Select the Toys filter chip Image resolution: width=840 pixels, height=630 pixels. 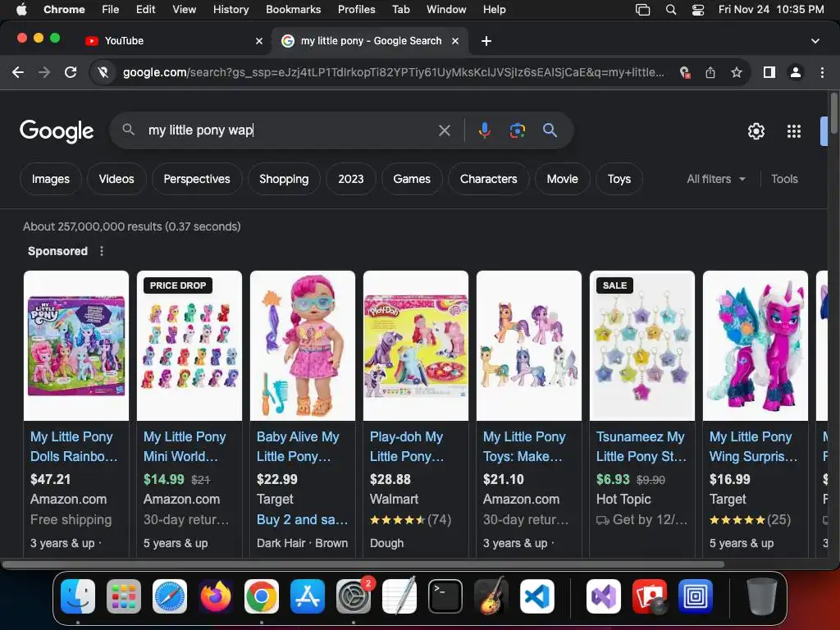[619, 179]
